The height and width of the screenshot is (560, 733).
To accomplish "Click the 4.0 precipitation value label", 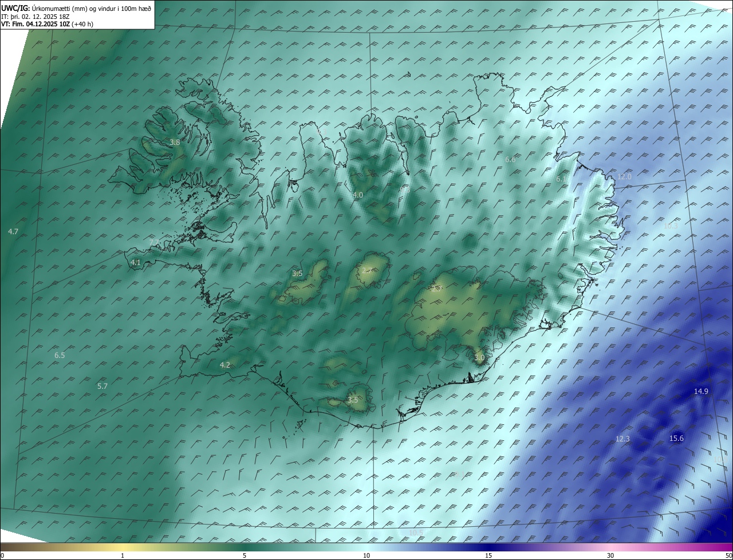I will coord(358,195).
